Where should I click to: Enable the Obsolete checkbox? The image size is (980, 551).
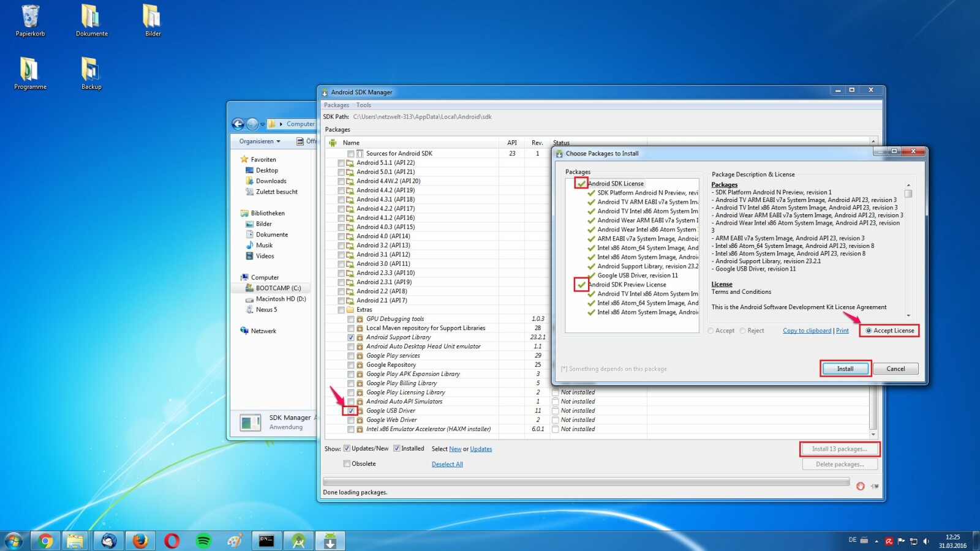(347, 463)
